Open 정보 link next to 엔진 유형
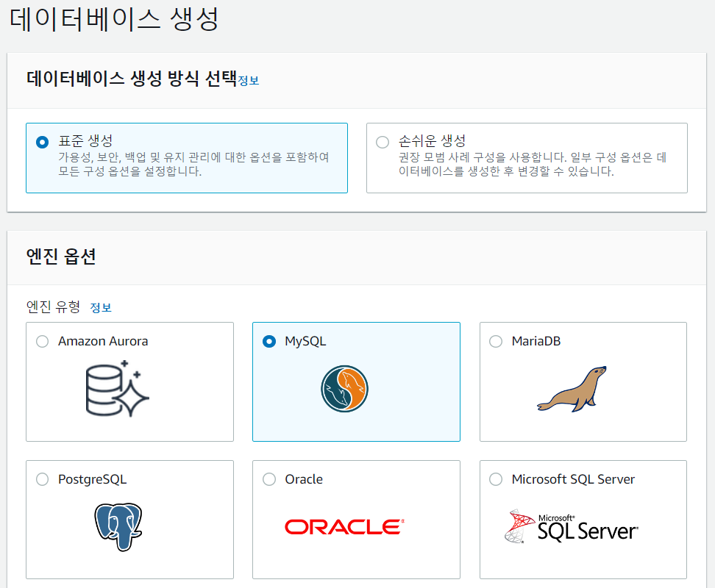715x588 pixels. [101, 307]
